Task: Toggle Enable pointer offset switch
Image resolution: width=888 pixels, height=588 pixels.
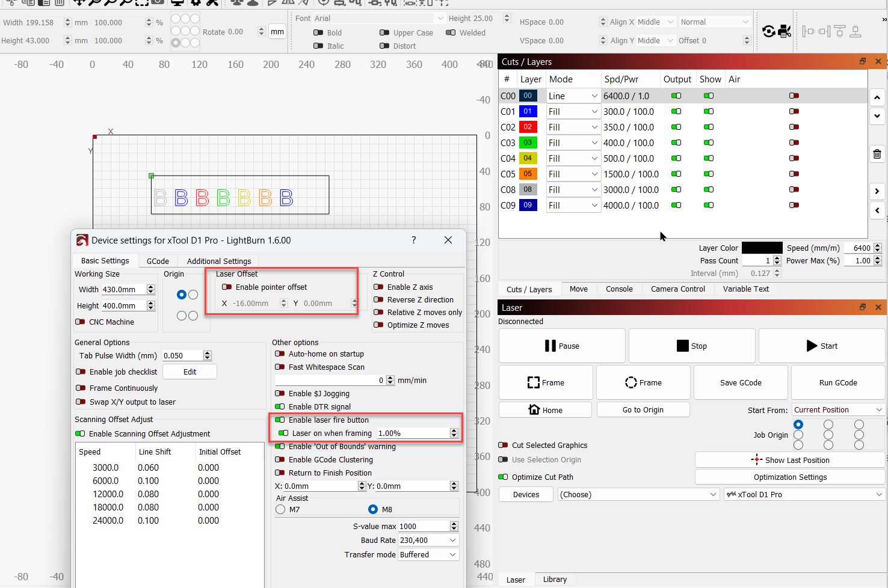Action: point(227,287)
